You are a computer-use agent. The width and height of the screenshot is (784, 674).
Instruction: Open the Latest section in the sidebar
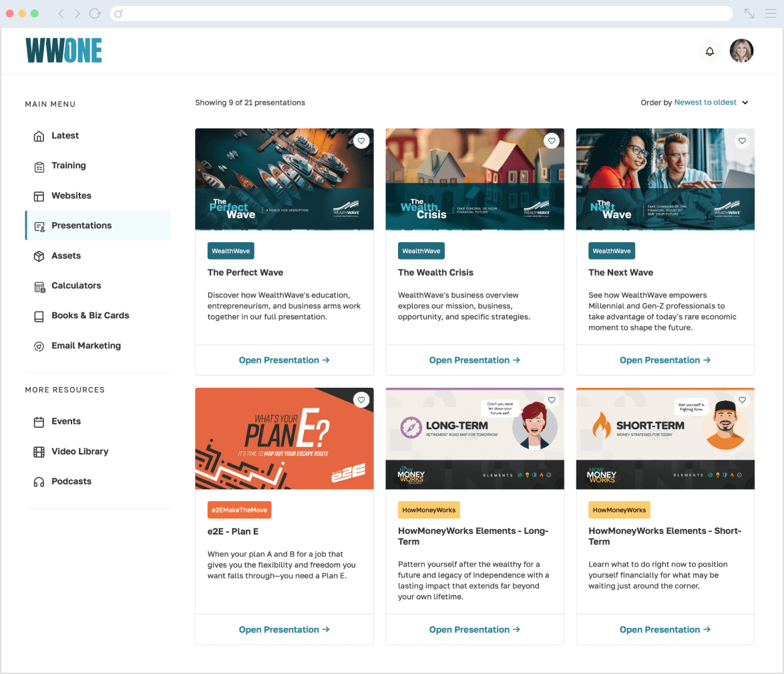[65, 135]
